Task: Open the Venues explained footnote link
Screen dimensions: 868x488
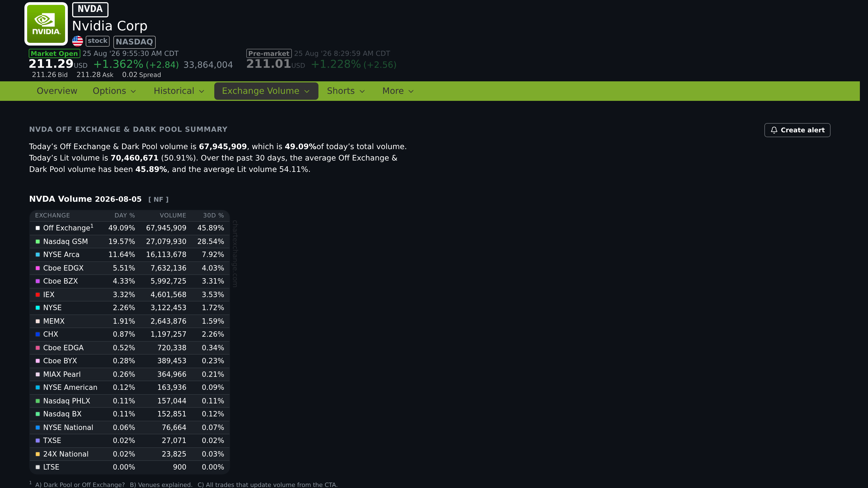Action: 161,485
